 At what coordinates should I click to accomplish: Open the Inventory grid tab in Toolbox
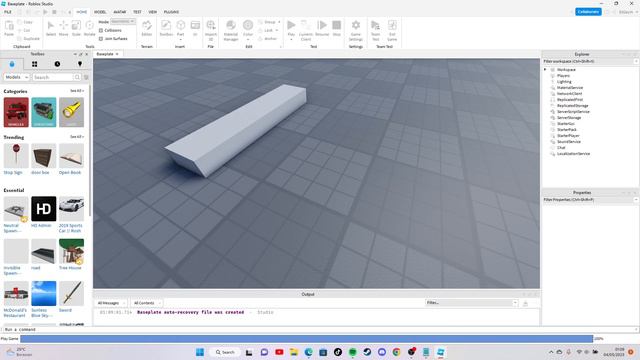34,64
